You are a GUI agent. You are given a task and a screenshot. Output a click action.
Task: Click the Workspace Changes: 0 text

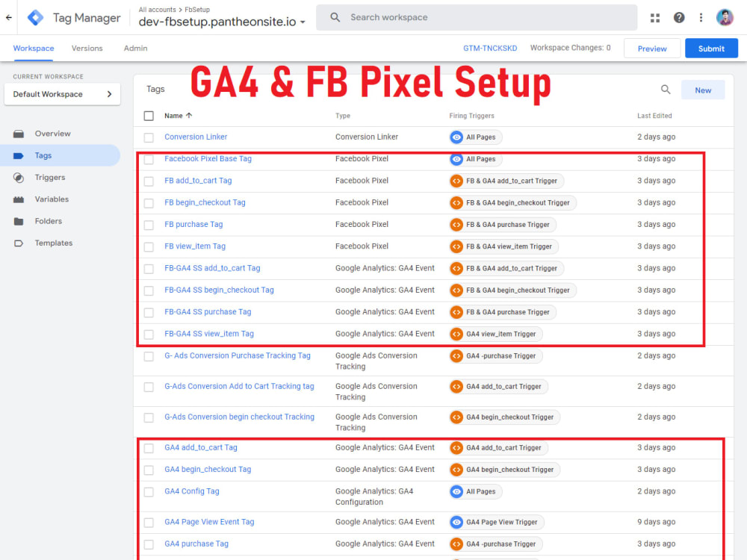point(570,48)
